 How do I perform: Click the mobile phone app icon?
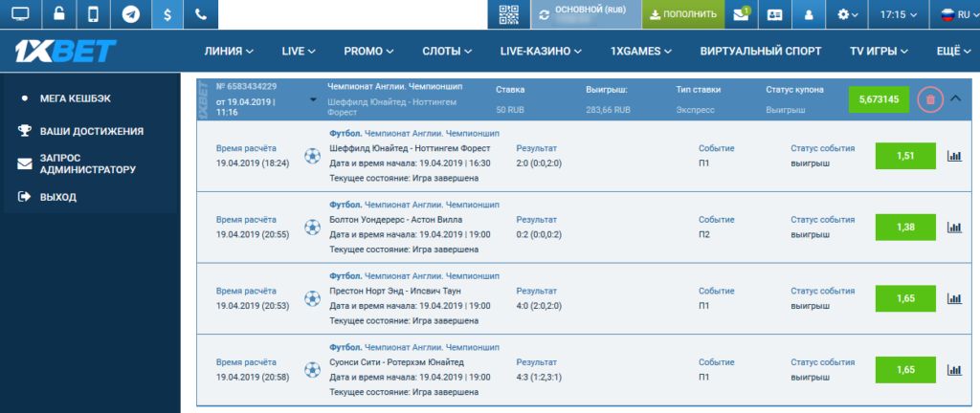coord(93,14)
